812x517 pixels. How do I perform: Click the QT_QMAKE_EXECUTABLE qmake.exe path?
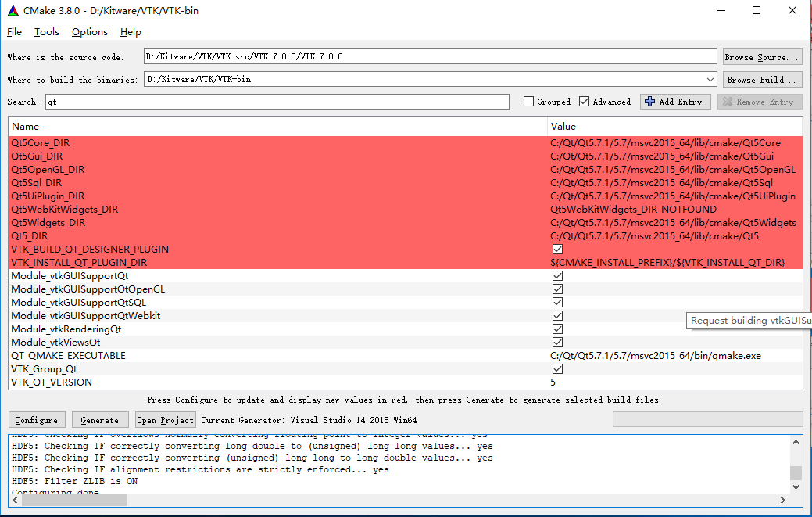(656, 356)
